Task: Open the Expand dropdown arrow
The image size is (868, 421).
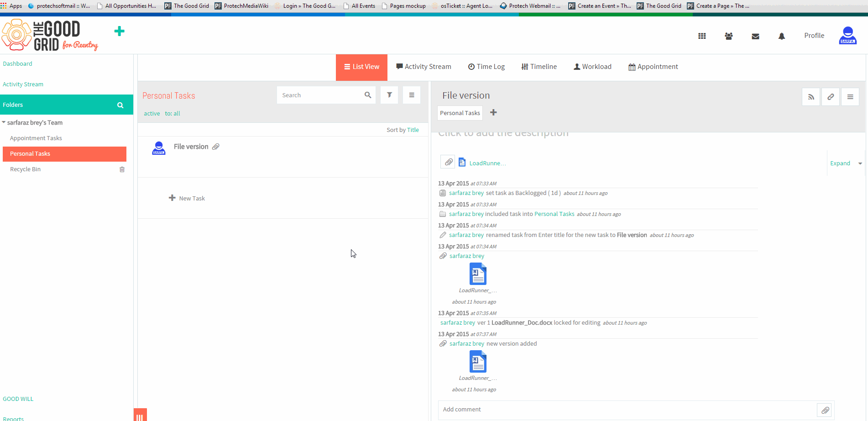Action: [x=860, y=163]
